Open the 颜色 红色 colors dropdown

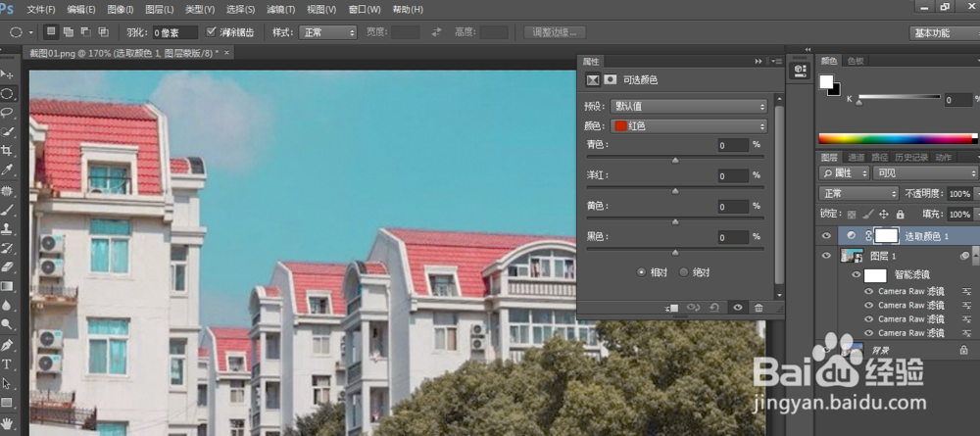coord(688,126)
